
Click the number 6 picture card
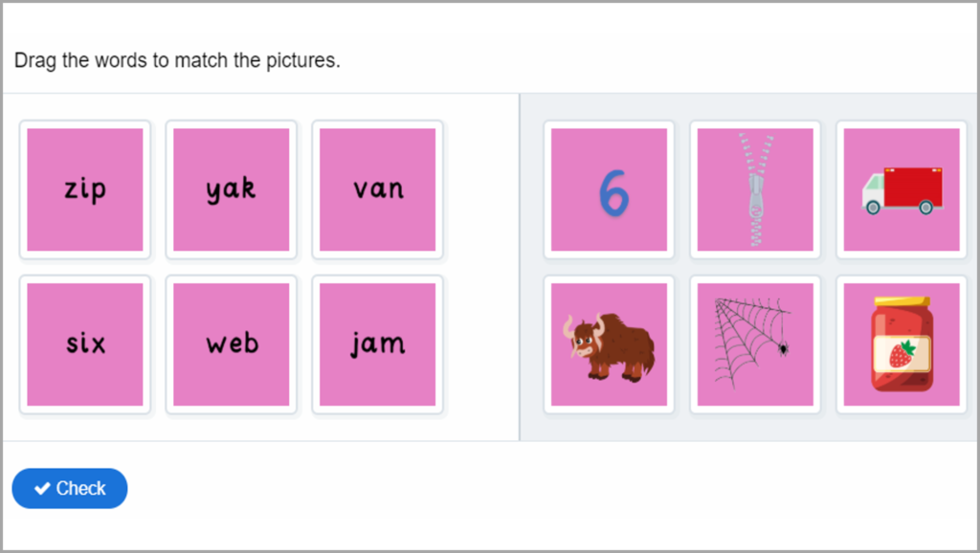[x=609, y=188]
